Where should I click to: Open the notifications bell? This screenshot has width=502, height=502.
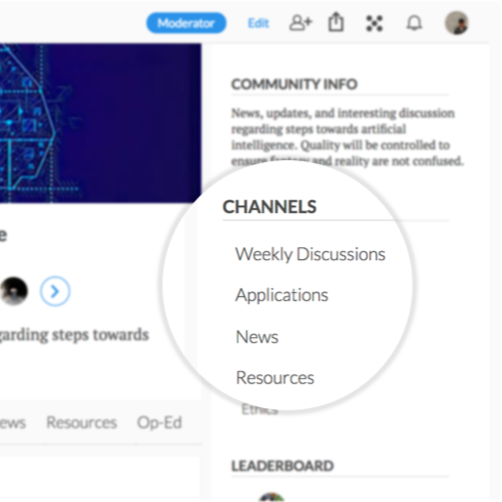click(x=414, y=23)
